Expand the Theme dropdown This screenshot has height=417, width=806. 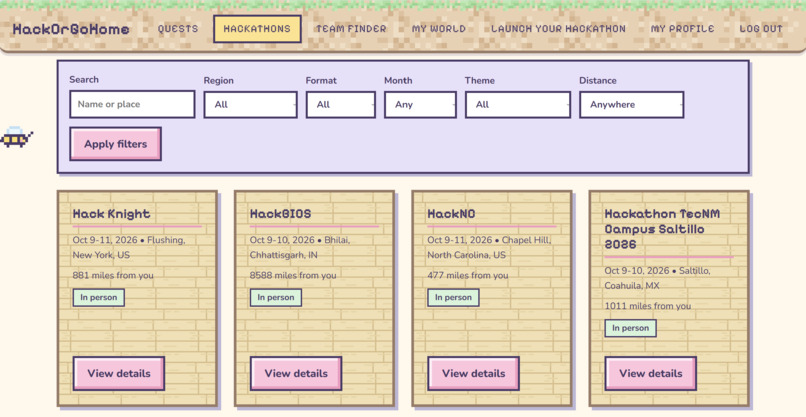pyautogui.click(x=518, y=105)
